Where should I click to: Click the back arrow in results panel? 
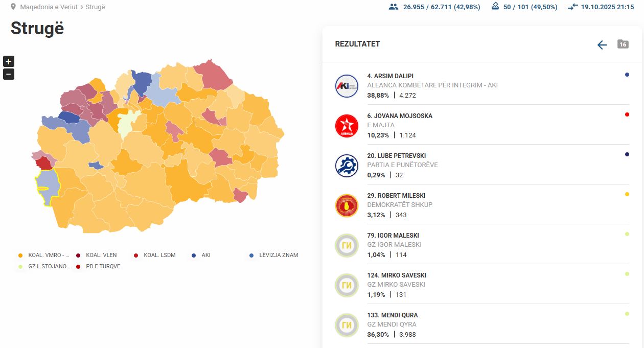[x=602, y=45]
